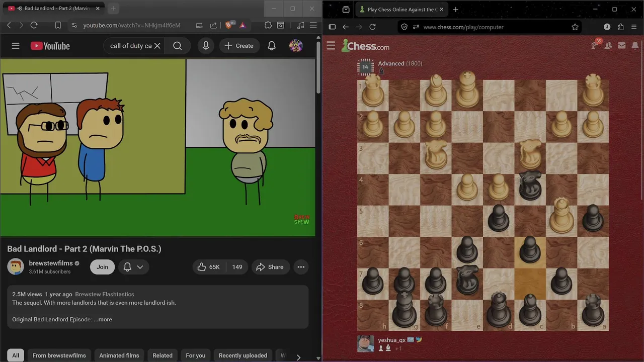The height and width of the screenshot is (362, 644).
Task: Click share icon in Brave address bar
Action: click(213, 25)
